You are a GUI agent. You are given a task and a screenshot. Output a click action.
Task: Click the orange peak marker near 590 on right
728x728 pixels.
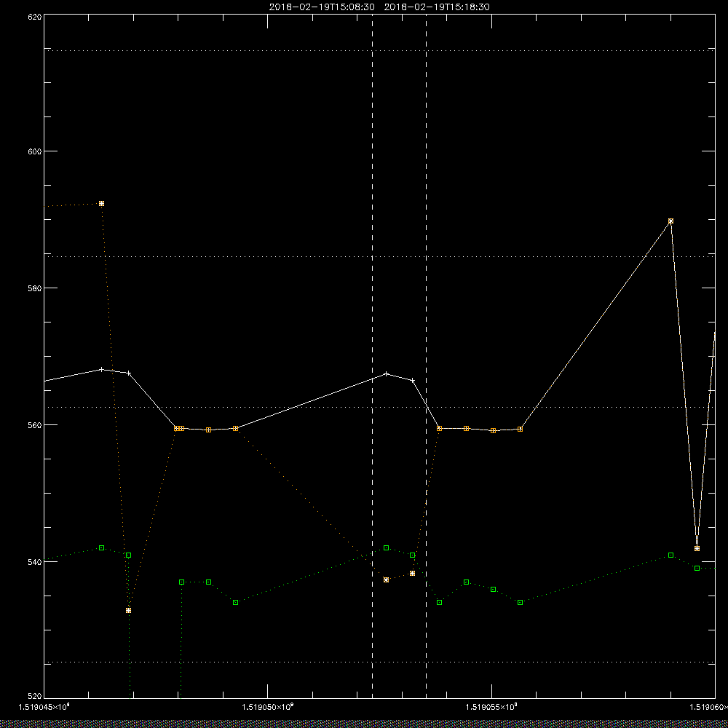(671, 221)
